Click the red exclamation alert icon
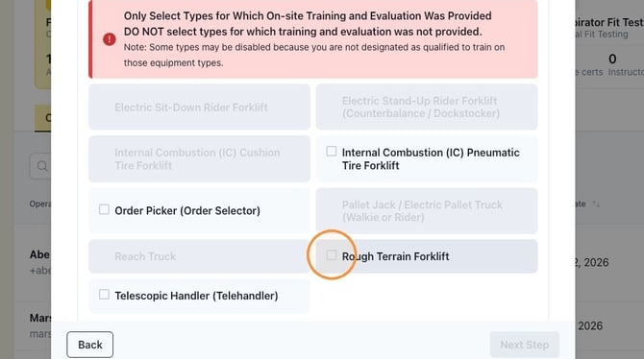 110,39
